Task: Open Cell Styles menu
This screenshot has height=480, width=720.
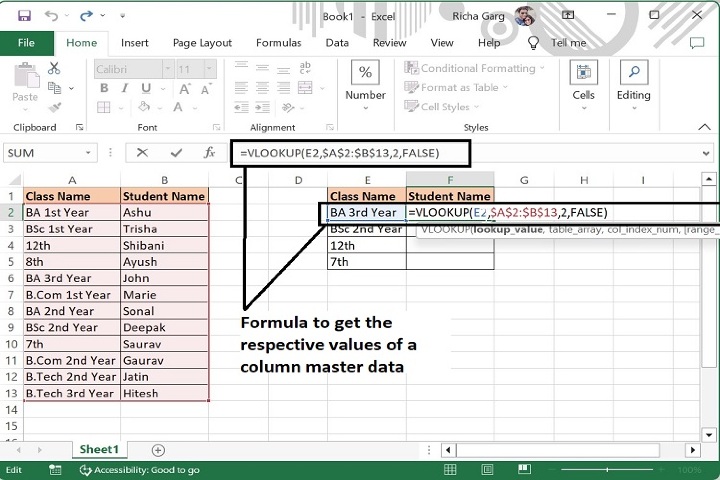Action: [442, 107]
